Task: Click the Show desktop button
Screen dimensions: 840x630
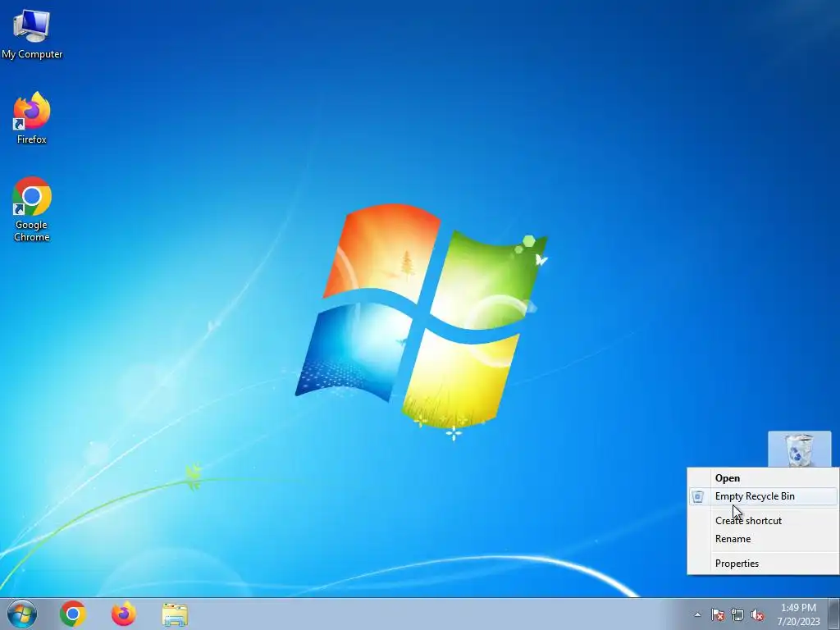Action: (834, 614)
